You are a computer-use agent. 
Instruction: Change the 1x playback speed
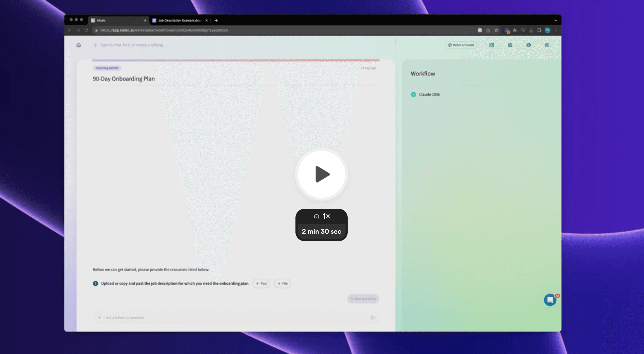click(x=322, y=216)
